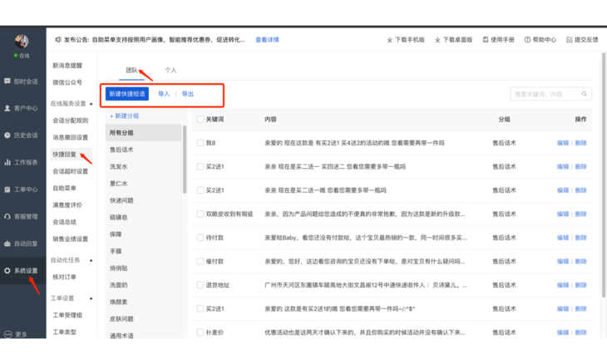Click the keyword search input field

(545, 95)
